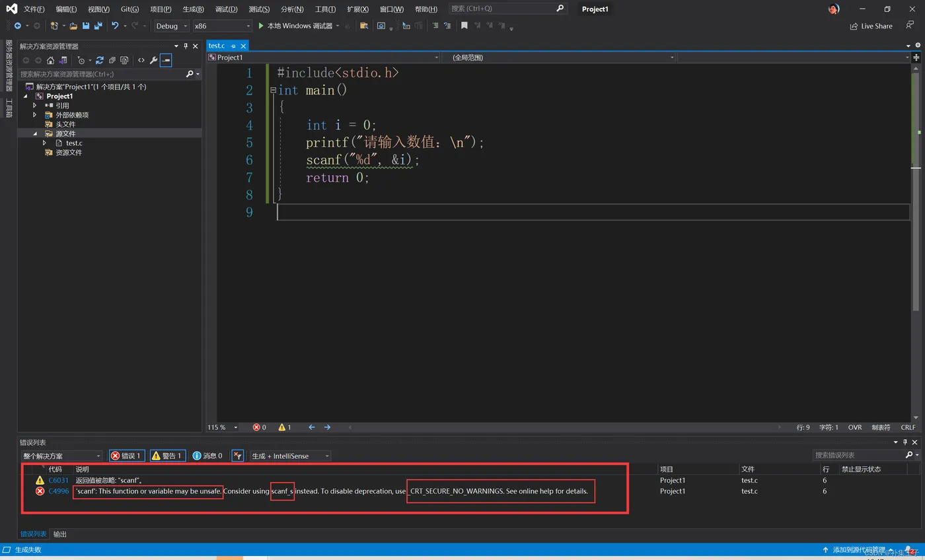Open the Git(G) menu

click(x=129, y=9)
